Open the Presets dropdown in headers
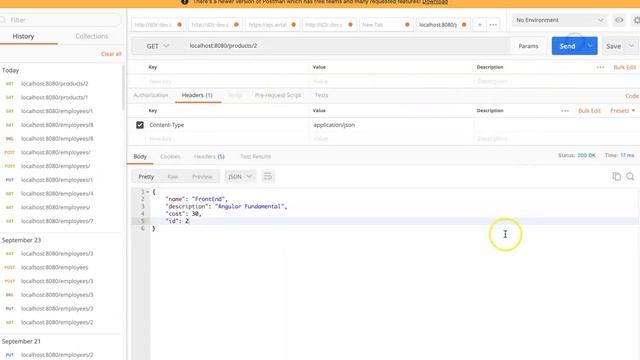Image resolution: width=640 pixels, height=360 pixels. 622,111
